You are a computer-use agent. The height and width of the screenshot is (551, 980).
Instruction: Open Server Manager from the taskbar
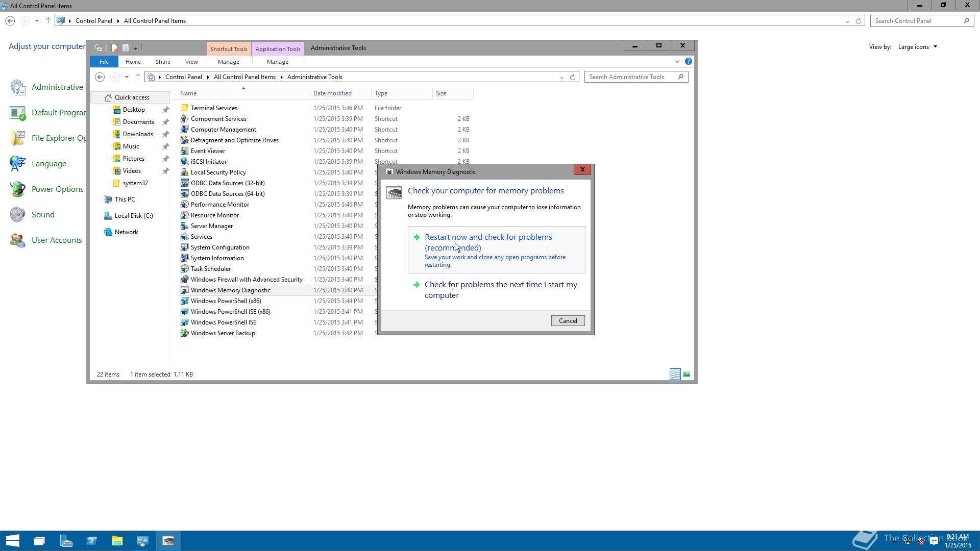coord(66,541)
